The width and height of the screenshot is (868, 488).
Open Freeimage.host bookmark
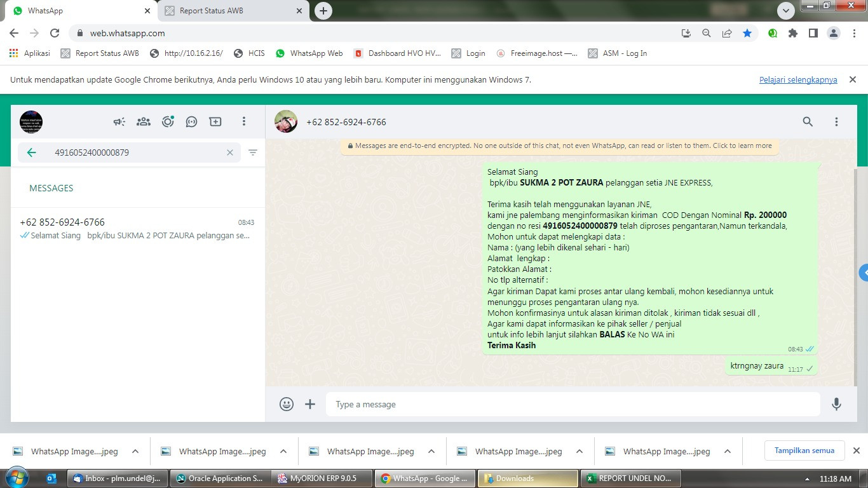pyautogui.click(x=537, y=53)
